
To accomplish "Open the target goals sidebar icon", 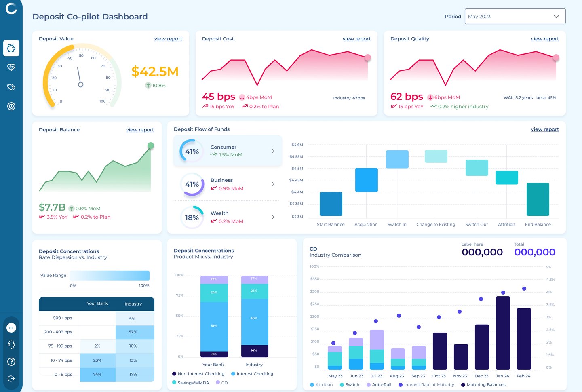I will [x=11, y=106].
